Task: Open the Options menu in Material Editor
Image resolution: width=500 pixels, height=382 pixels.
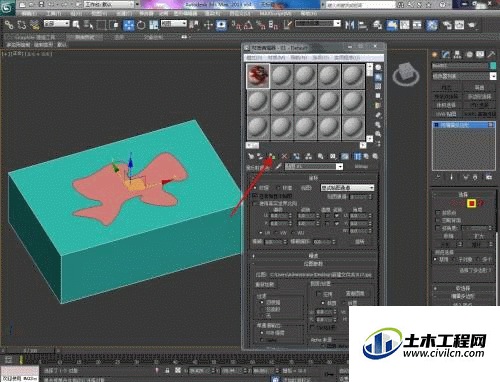Action: click(321, 58)
